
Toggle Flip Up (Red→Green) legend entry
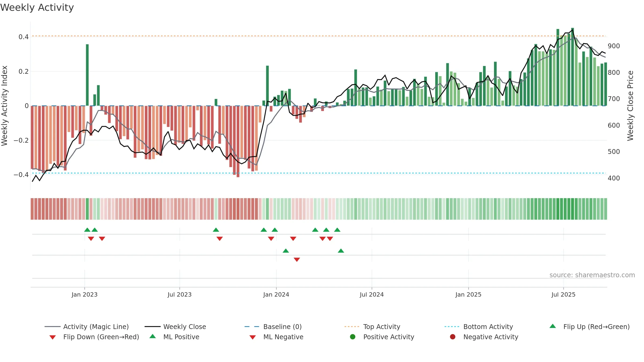590,327
